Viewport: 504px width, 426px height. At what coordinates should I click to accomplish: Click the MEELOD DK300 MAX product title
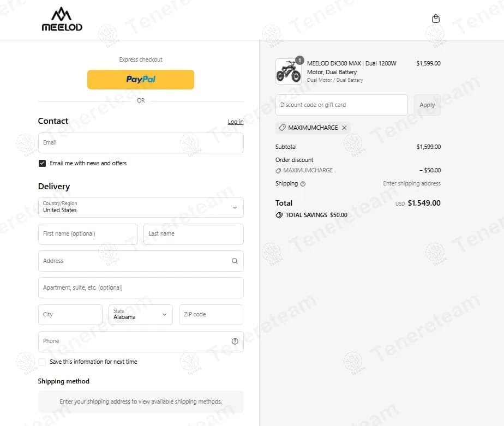click(352, 68)
